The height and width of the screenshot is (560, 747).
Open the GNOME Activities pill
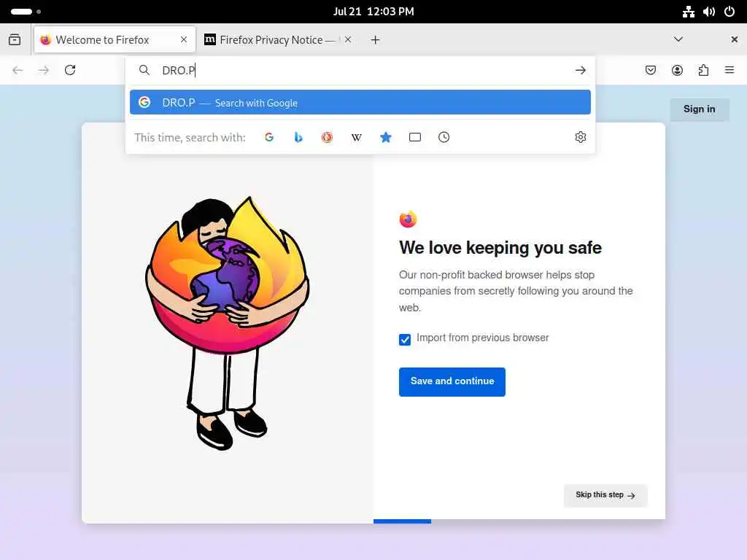coord(26,12)
